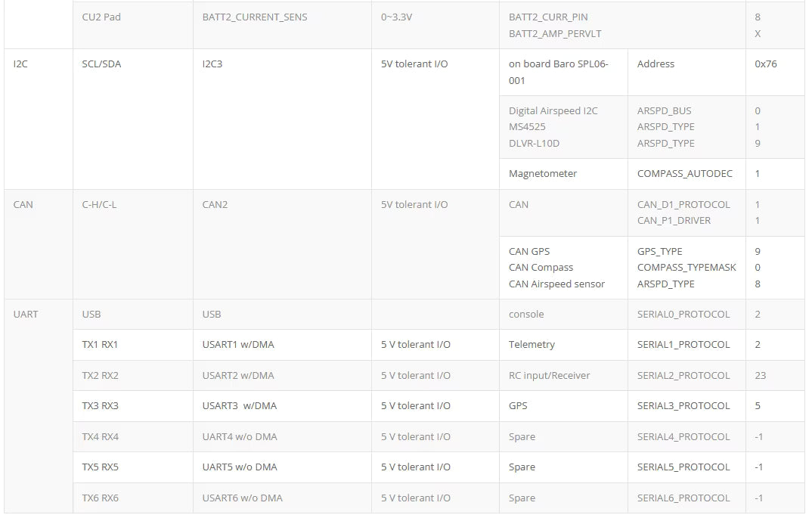Screen dimensions: 812x518
Task: Click the Telemetry function cell
Action: point(563,345)
